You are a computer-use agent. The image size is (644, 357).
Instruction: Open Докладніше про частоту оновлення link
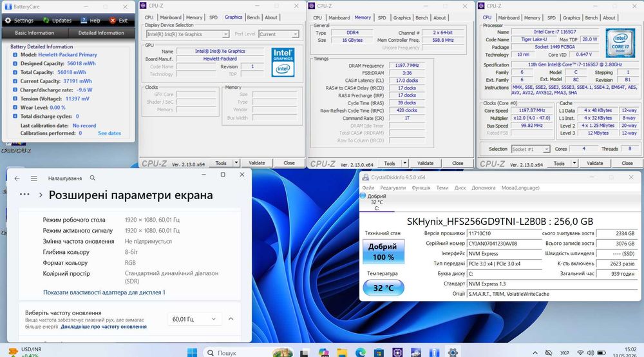(x=104, y=327)
